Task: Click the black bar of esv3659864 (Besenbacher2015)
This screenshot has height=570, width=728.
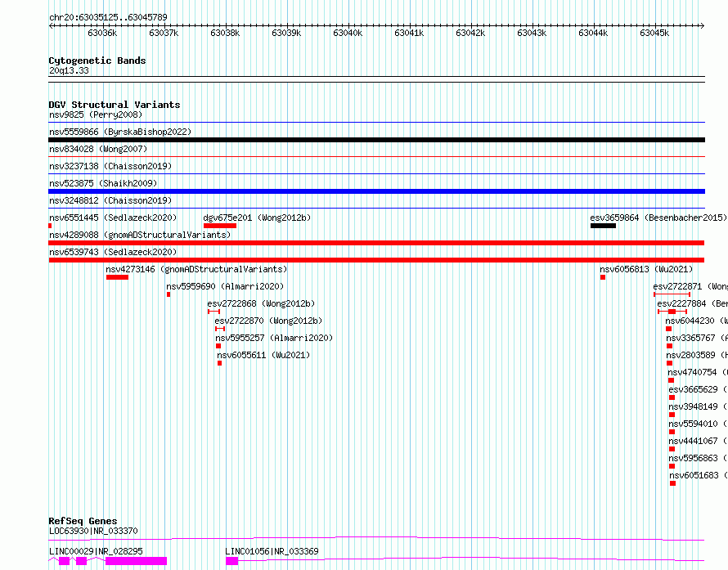Action: pyautogui.click(x=603, y=226)
